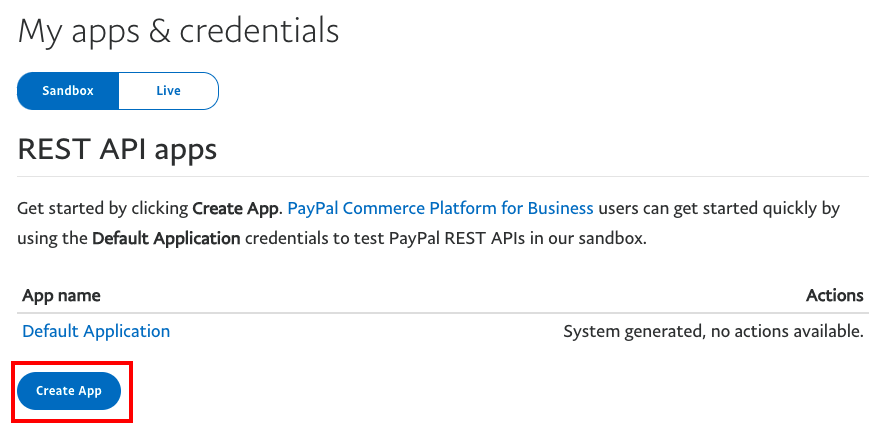Select the Actions column header

(x=835, y=295)
